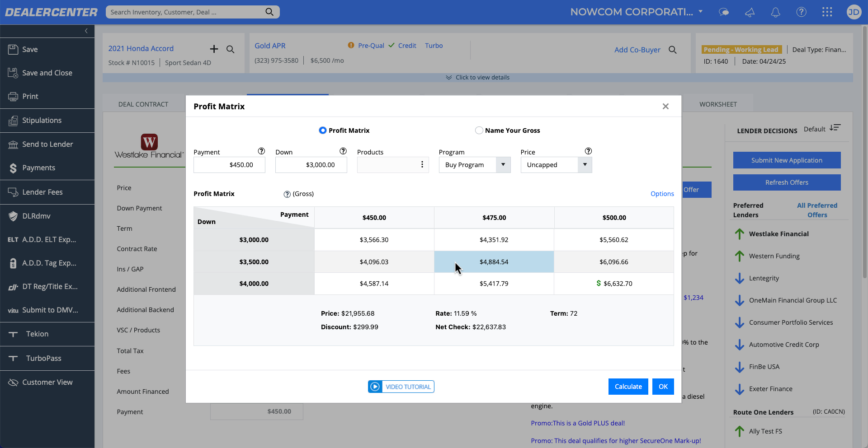Open the chat messages icon in header
The height and width of the screenshot is (448, 868).
[724, 12]
